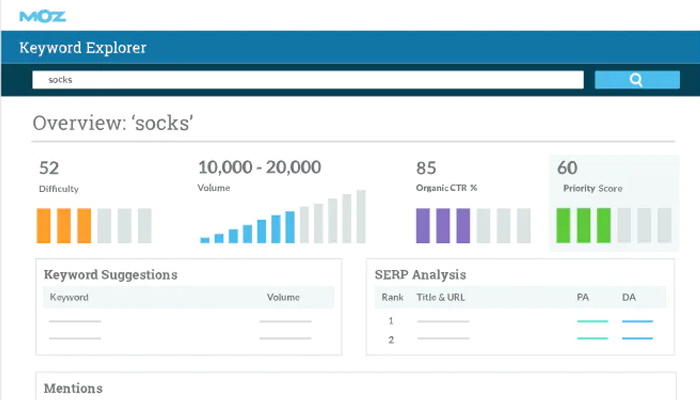This screenshot has width=700, height=400.
Task: Click the Priority Score label
Action: pyautogui.click(x=592, y=188)
